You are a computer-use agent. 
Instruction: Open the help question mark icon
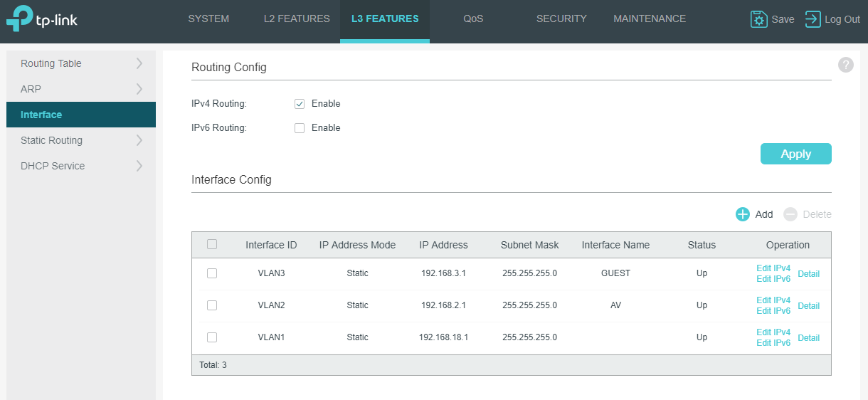click(845, 65)
